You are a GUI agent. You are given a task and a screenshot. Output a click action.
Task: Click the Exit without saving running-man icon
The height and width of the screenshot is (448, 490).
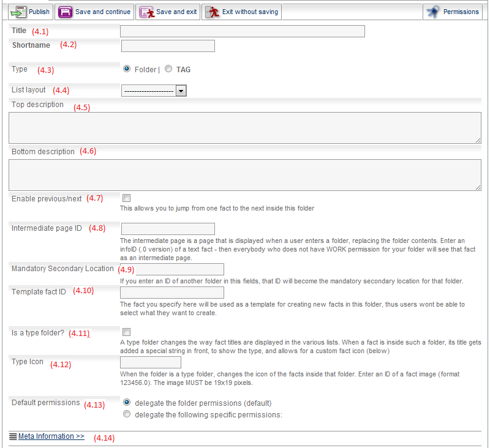(x=212, y=12)
